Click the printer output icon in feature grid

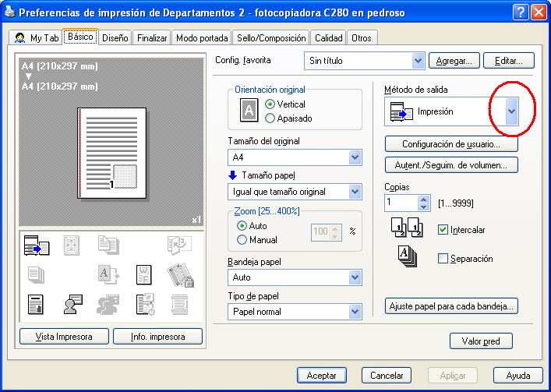point(37,245)
